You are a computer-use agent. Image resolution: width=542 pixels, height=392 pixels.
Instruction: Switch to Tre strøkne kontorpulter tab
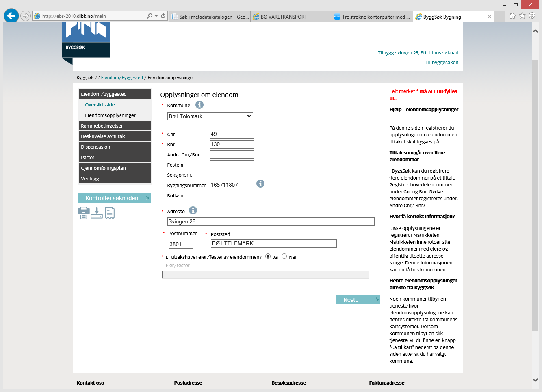(x=373, y=17)
